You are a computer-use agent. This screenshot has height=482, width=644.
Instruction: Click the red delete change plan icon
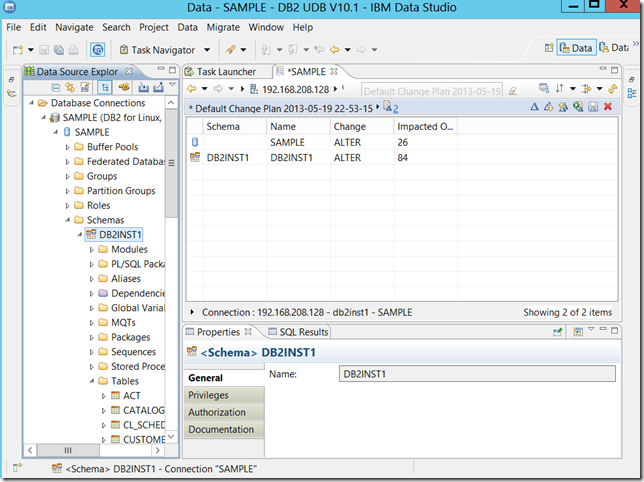[x=608, y=106]
